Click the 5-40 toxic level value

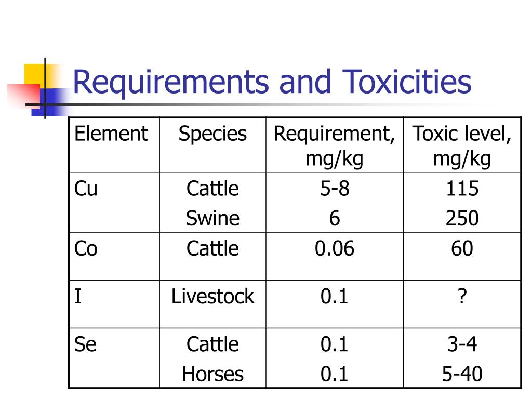(462, 374)
